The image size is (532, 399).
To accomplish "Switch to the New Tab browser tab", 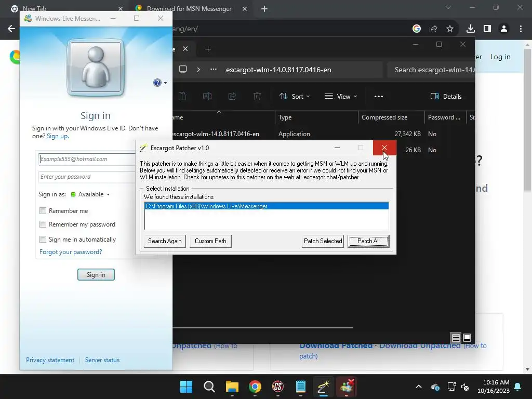I will point(34,8).
